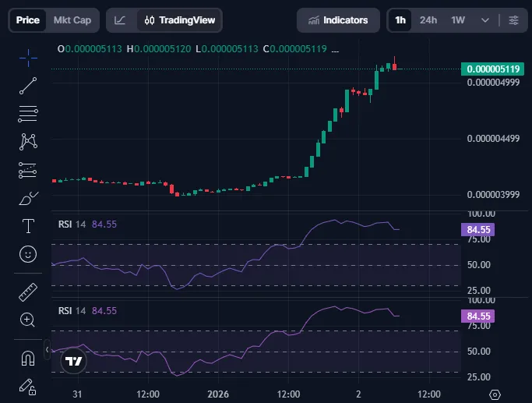Select the long position forecasting tool
Viewport: 532px width, 403px height.
(28, 170)
